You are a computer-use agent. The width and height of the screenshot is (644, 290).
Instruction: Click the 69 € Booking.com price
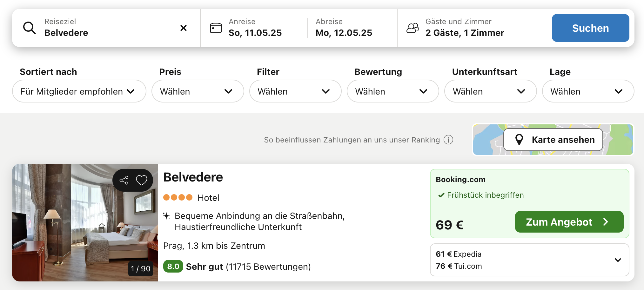click(449, 225)
